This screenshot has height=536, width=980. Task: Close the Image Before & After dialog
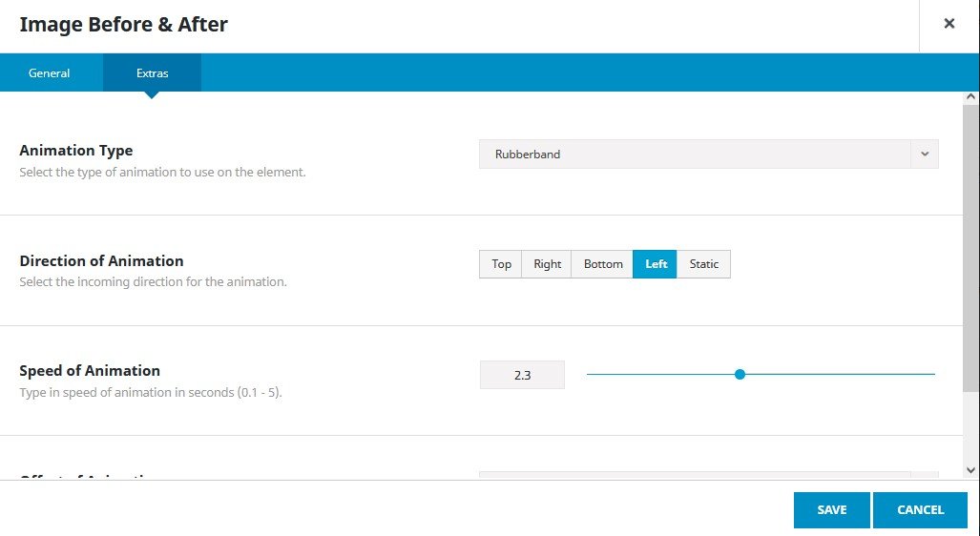[949, 24]
